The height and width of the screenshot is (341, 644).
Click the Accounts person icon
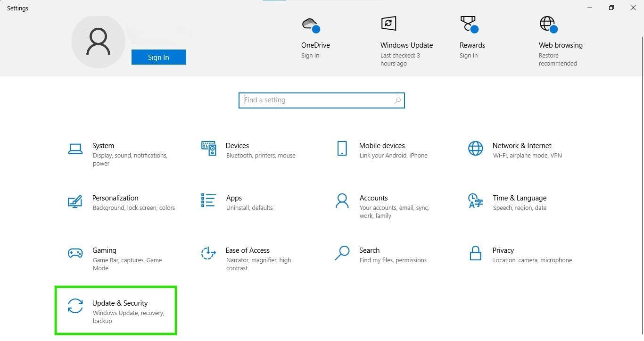tap(342, 200)
